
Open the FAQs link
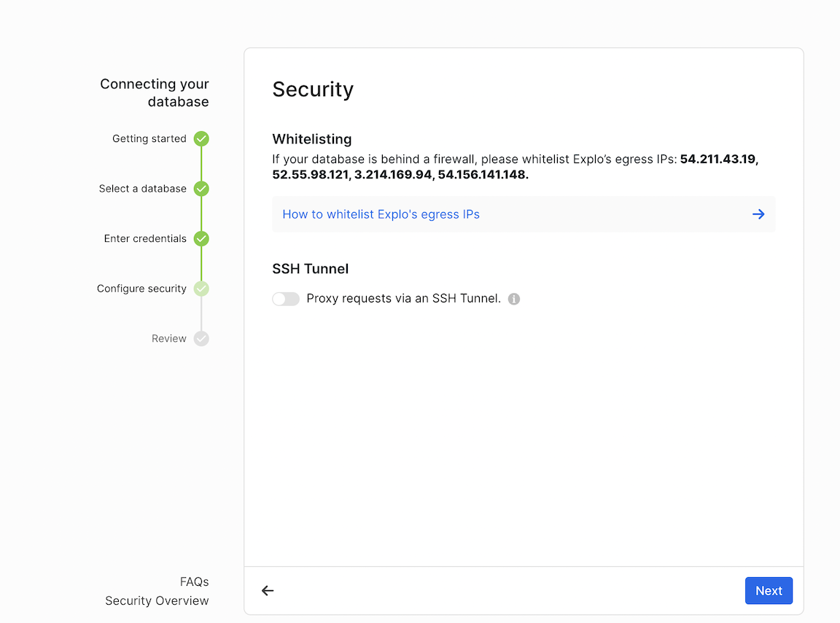click(194, 581)
